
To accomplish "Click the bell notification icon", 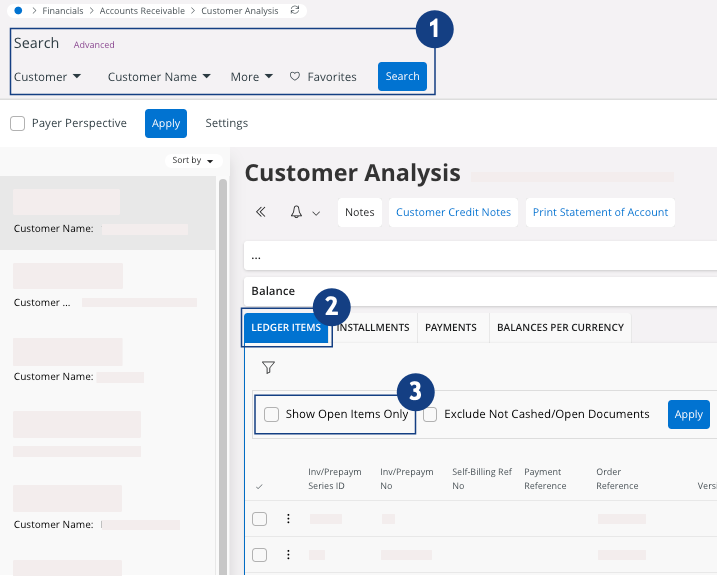I will [x=297, y=212].
